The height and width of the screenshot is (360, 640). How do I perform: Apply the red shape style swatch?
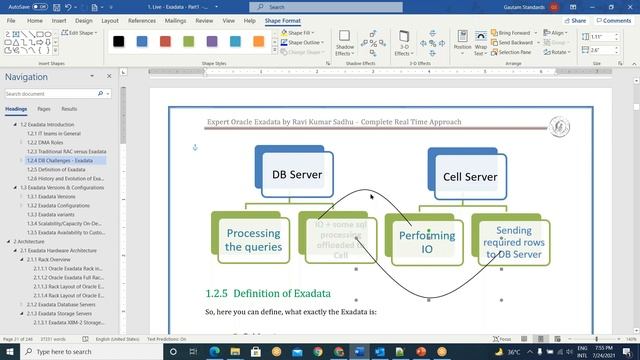click(165, 41)
